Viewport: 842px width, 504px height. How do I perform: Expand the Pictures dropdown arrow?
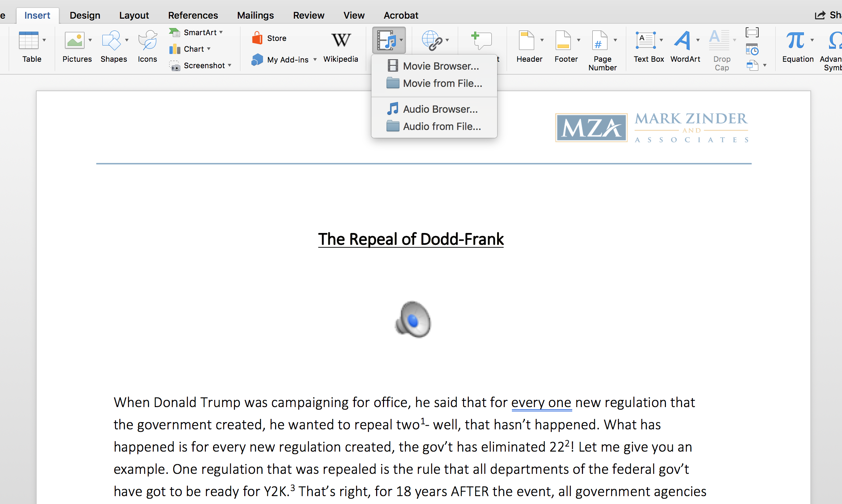click(90, 40)
